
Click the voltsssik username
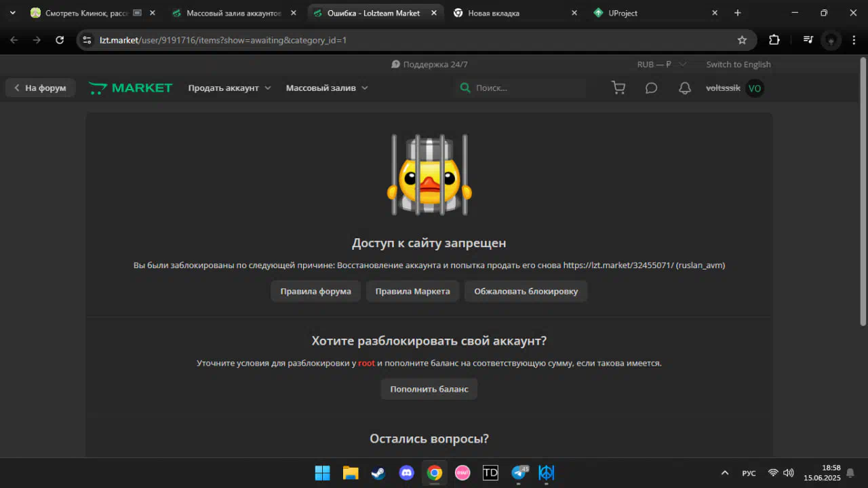click(723, 88)
